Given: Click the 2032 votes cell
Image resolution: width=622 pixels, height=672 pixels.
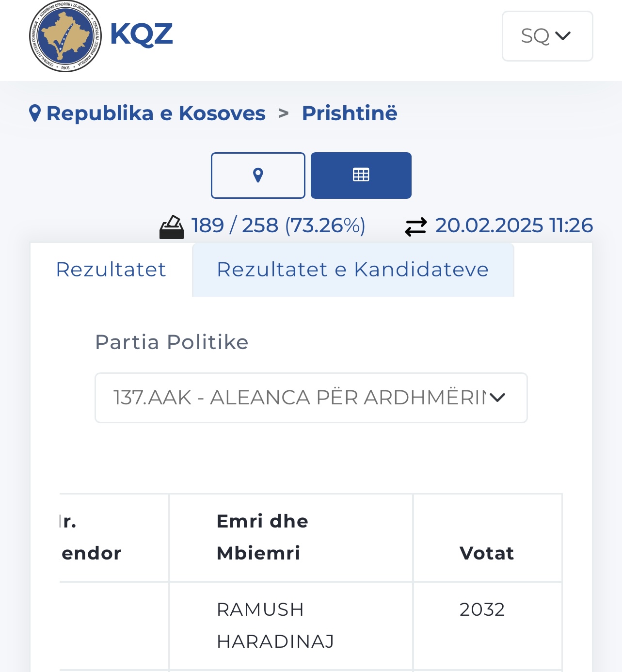Looking at the screenshot, I should click(x=482, y=609).
